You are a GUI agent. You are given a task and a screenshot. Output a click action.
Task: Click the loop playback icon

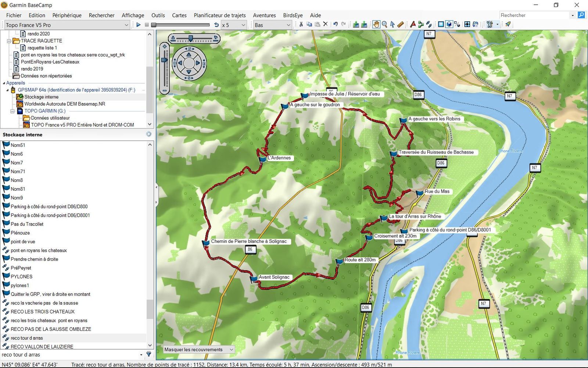point(216,25)
